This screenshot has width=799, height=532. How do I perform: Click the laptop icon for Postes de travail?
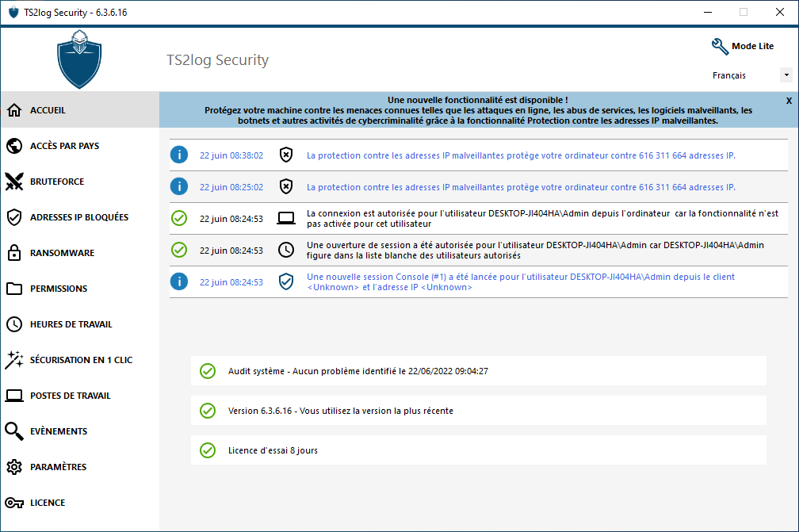tap(14, 396)
